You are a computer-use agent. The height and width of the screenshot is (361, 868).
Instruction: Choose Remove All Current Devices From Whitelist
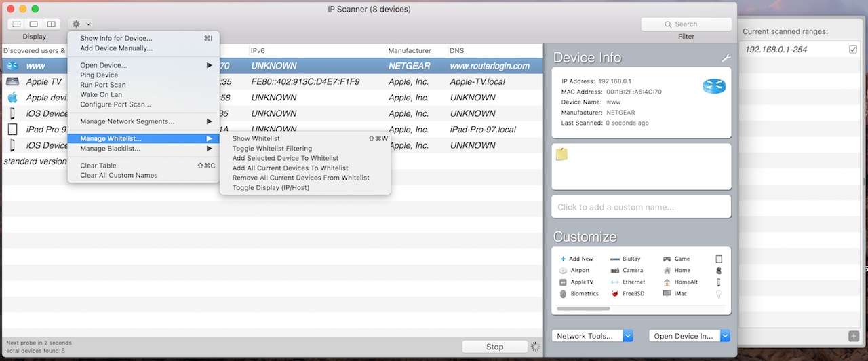pos(305,178)
